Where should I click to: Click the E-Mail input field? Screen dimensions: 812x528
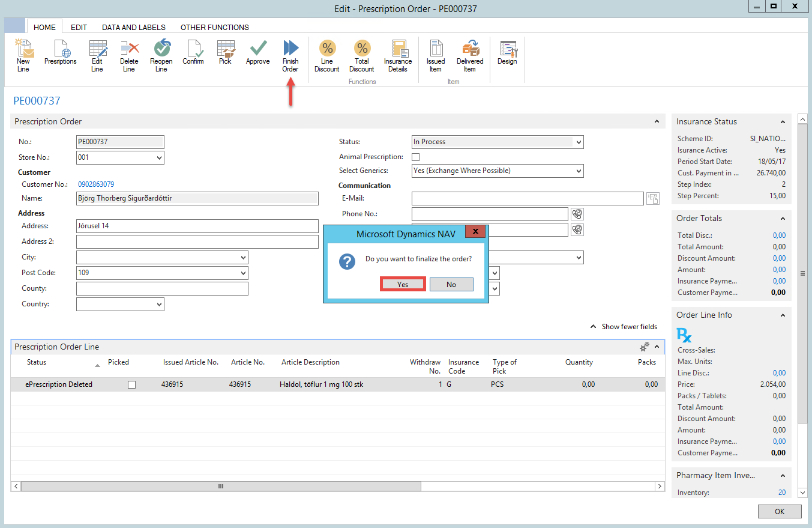(x=527, y=199)
